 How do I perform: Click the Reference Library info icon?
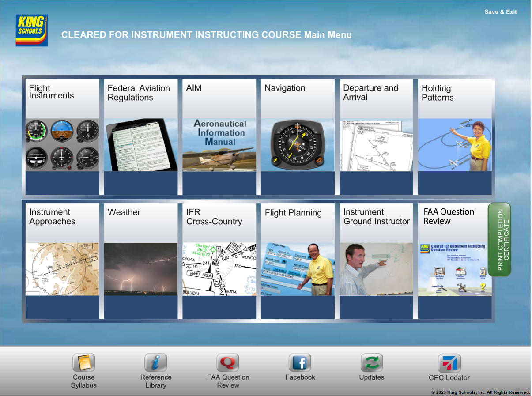tap(155, 363)
